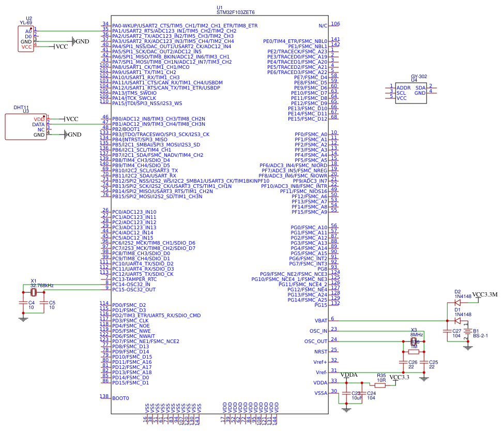The image size is (504, 431).
Task: Click the PG15 pin label
Action: [x=321, y=305]
